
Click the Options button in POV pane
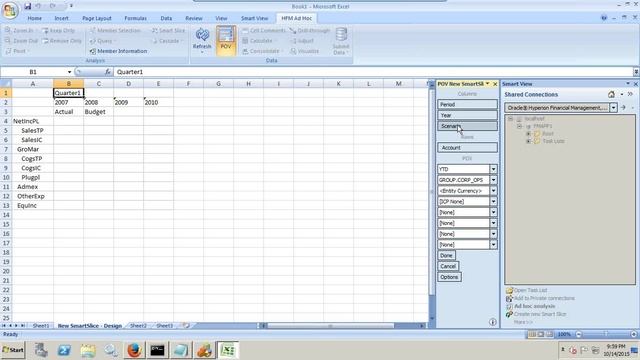click(x=449, y=277)
